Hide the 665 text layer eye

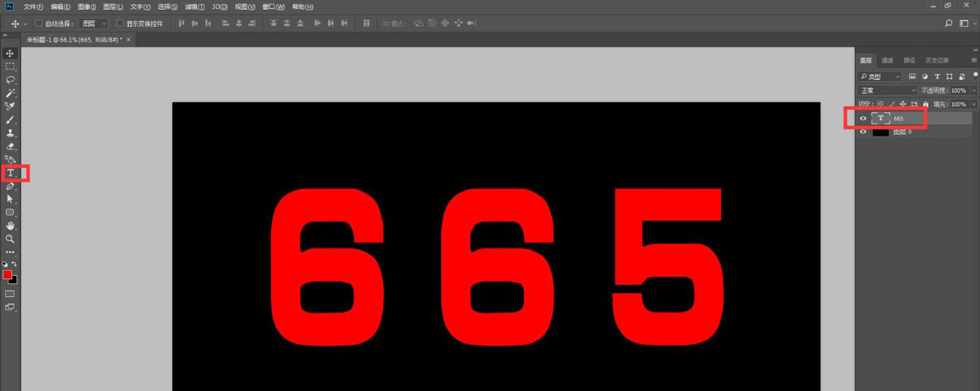point(863,118)
